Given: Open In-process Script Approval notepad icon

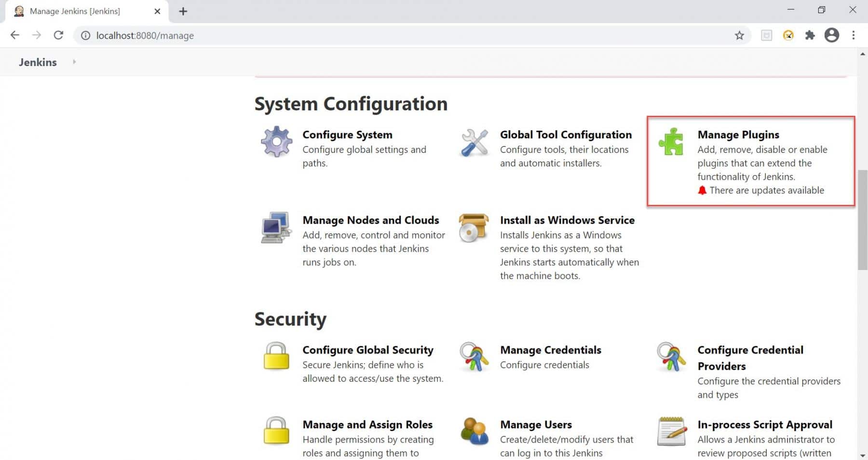Looking at the screenshot, I should 672,432.
